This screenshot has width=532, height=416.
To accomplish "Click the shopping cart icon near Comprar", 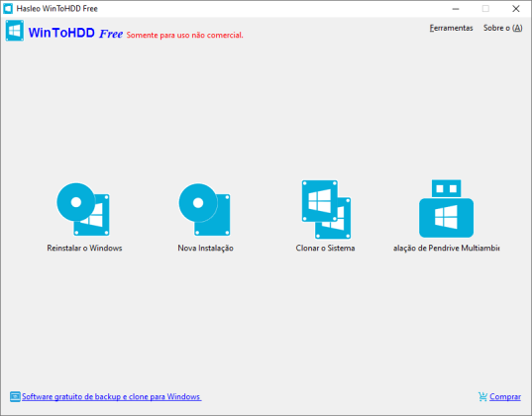I will [482, 396].
